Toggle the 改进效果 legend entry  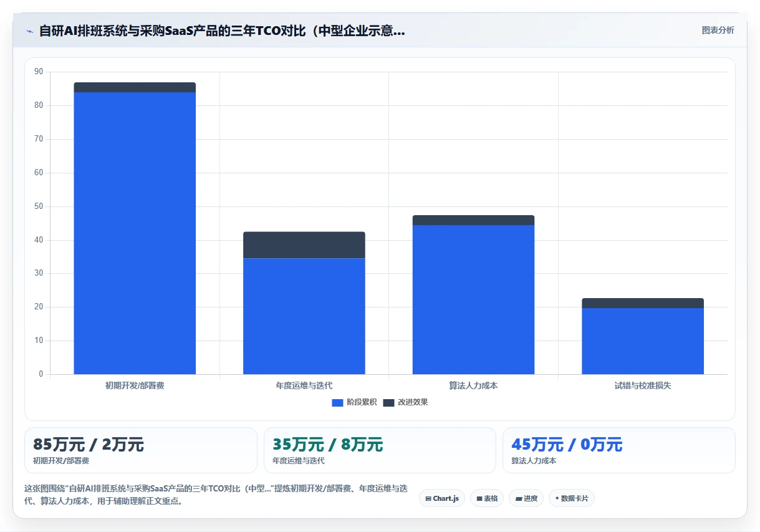pos(405,402)
